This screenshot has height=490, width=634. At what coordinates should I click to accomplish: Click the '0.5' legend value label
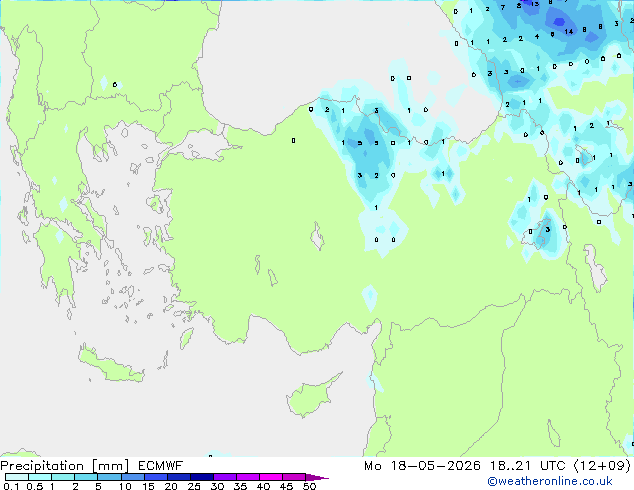[34, 486]
